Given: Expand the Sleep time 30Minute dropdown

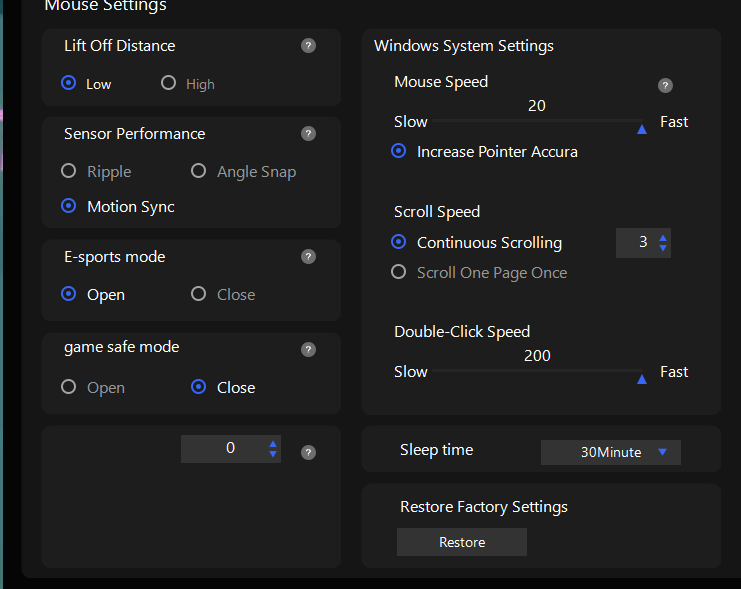Looking at the screenshot, I should [611, 452].
